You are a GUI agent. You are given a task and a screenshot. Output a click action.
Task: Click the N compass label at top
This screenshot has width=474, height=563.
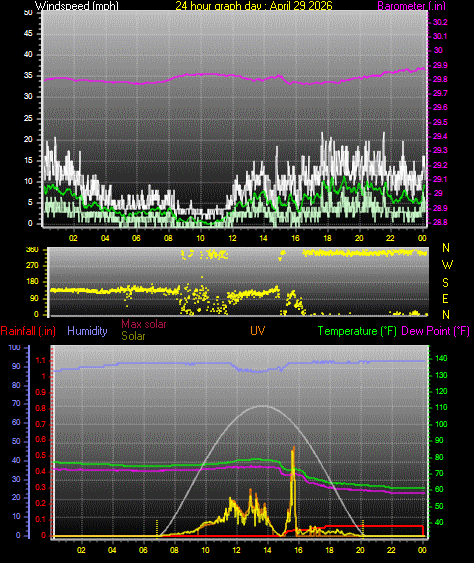point(446,248)
